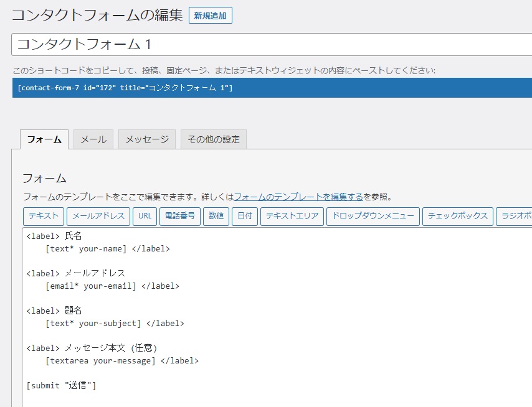Insert a 数値 form tag

[x=216, y=216]
